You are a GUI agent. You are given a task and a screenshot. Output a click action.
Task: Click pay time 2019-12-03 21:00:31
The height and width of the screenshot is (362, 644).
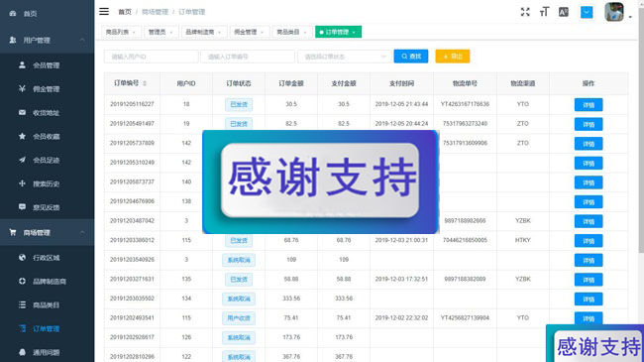coord(401,240)
